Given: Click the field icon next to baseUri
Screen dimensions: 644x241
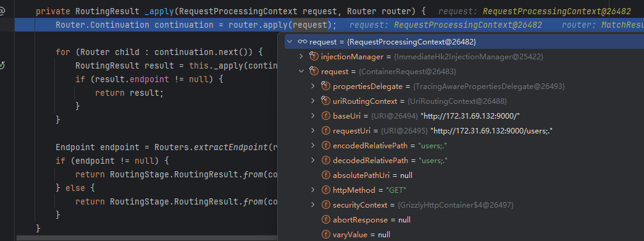Looking at the screenshot, I should tap(325, 116).
